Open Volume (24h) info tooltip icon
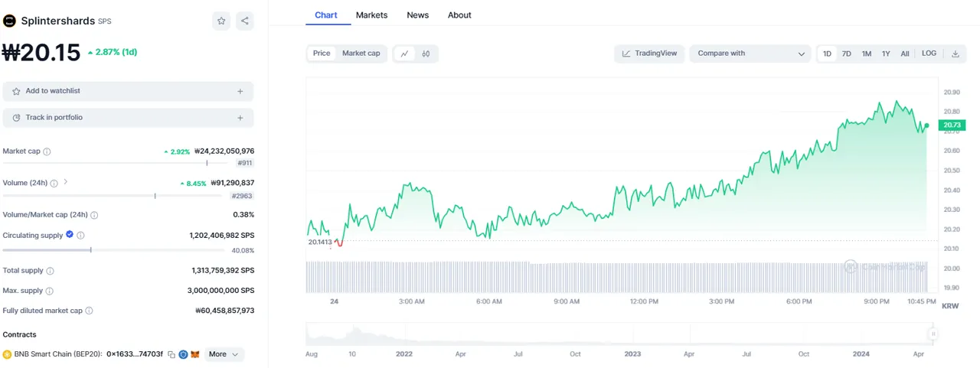The height and width of the screenshot is (368, 980). tap(54, 183)
